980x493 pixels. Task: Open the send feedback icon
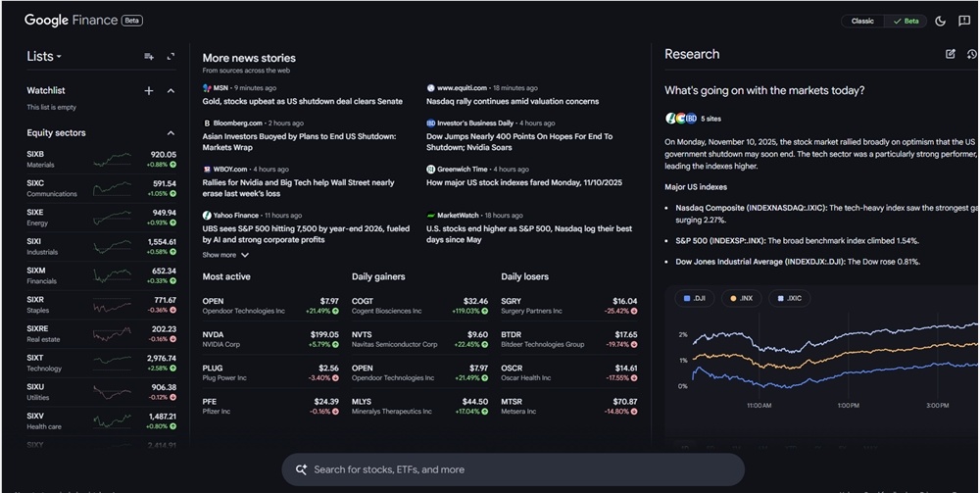tap(964, 21)
